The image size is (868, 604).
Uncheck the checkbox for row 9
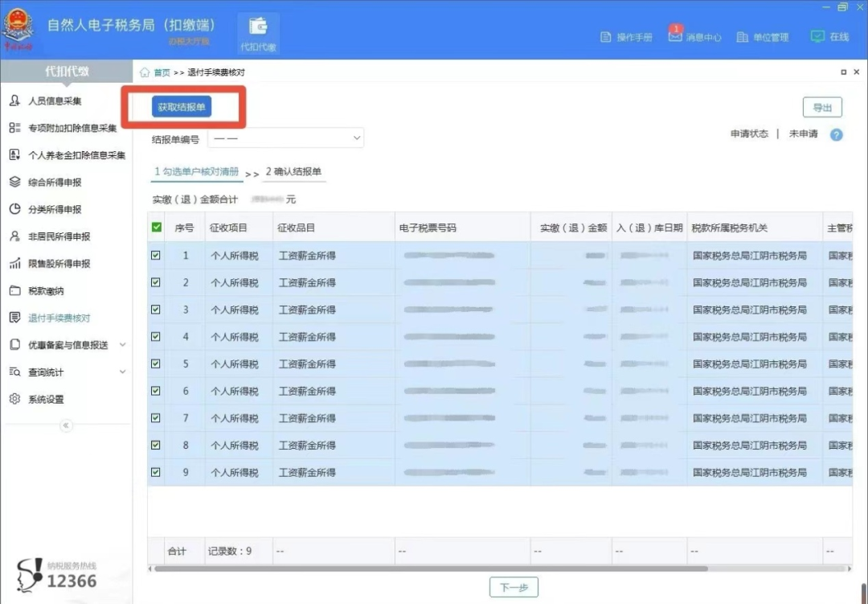(156, 473)
